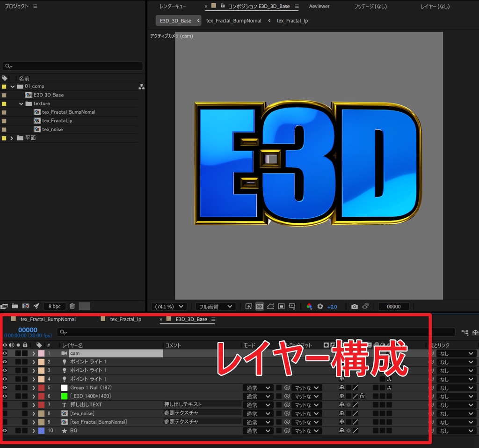Click the 00000 current time display
Screen dimensions: 479x448
tap(27, 330)
